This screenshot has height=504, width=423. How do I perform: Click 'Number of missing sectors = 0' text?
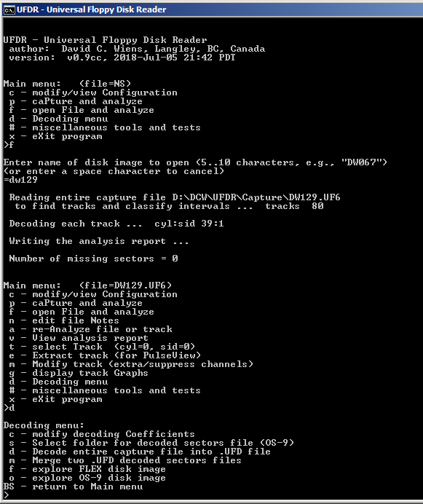tap(93, 259)
